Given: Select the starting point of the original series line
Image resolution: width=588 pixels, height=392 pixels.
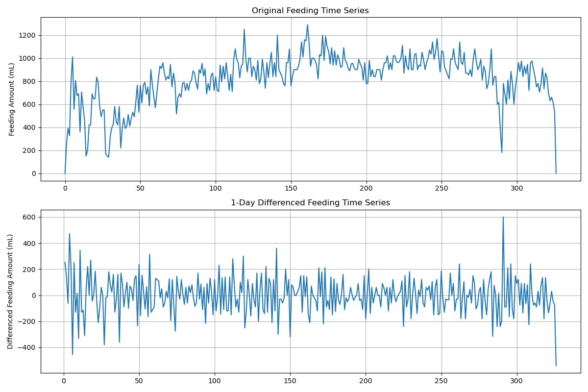Looking at the screenshot, I should (x=65, y=173).
